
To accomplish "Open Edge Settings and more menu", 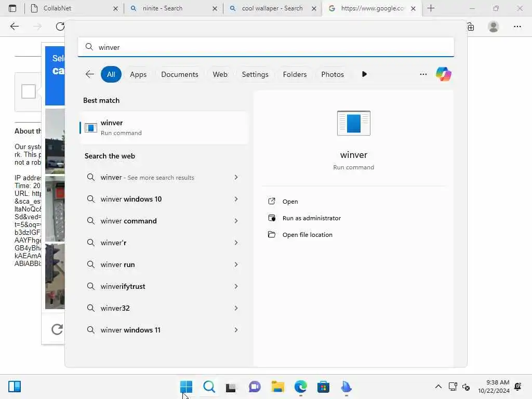I will (x=517, y=26).
